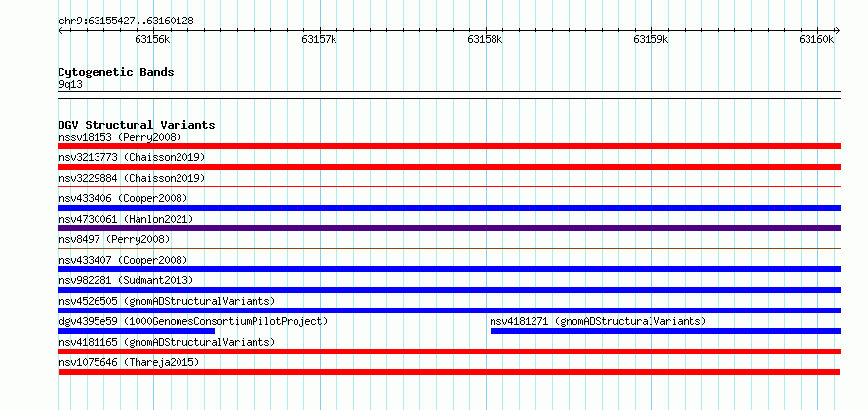This screenshot has height=410, width=868.
Task: Click the 63159k ruler tick label
Action: (x=651, y=39)
